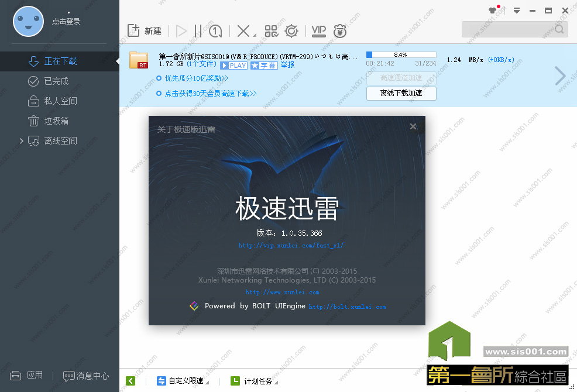Open the QR code grid icon
The image size is (577, 392).
click(272, 31)
